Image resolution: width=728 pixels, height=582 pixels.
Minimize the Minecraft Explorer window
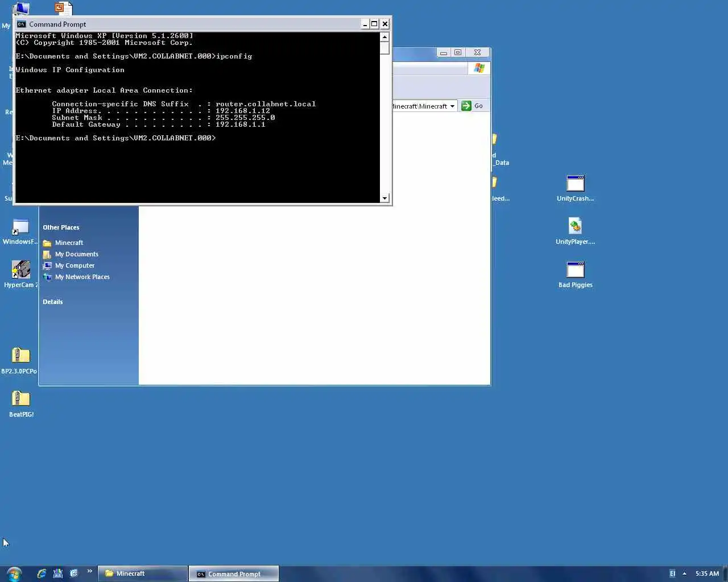443,52
